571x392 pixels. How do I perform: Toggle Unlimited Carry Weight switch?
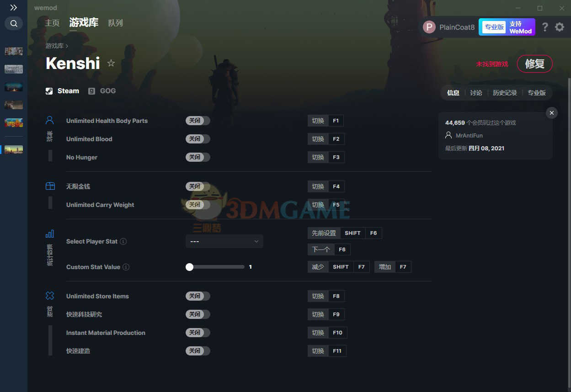coord(198,205)
